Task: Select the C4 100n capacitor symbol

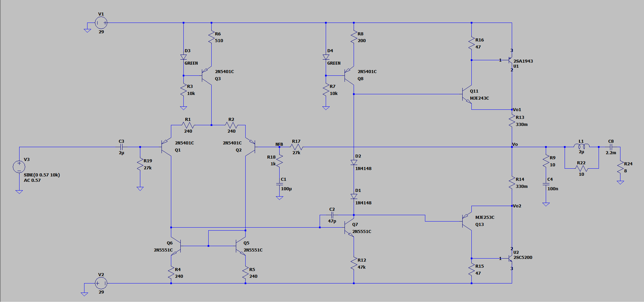Action: click(546, 184)
